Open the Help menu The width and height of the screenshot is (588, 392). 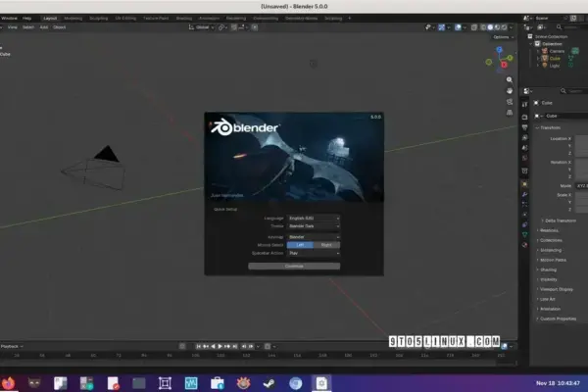[x=27, y=18]
